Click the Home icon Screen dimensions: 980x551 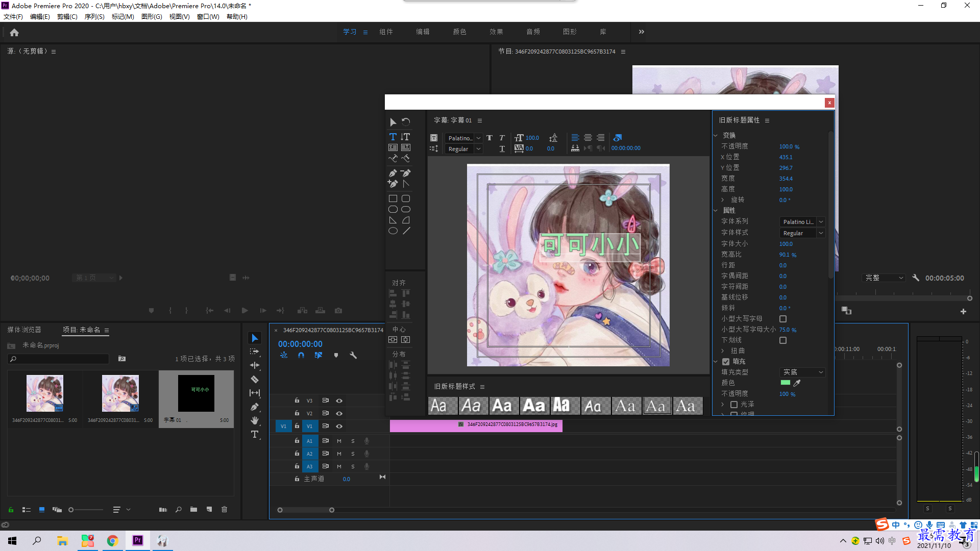14,32
